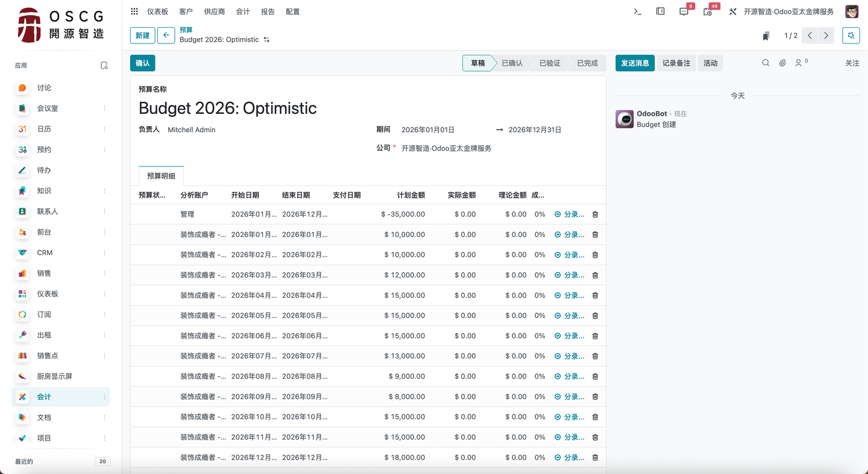
Task: Go to next record with the right arrow
Action: [826, 36]
